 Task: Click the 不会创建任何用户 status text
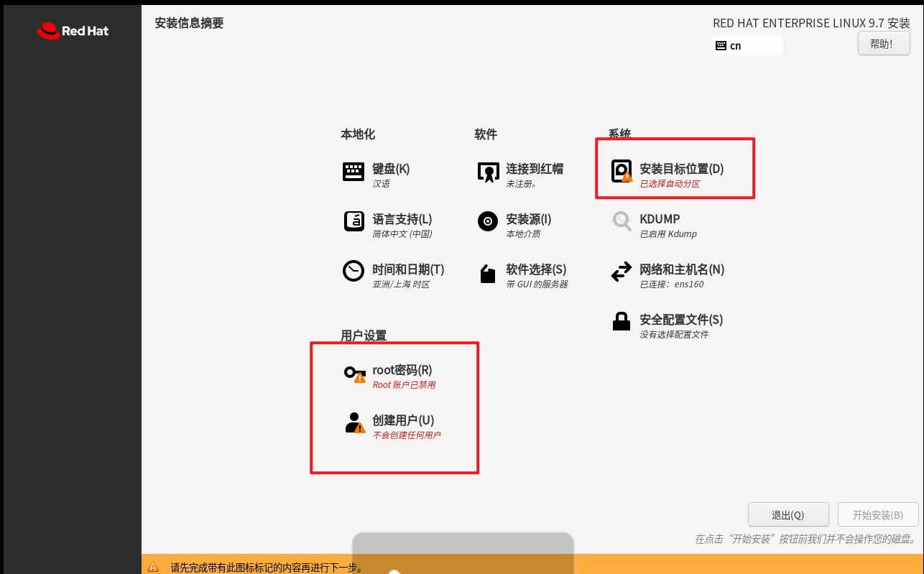407,435
